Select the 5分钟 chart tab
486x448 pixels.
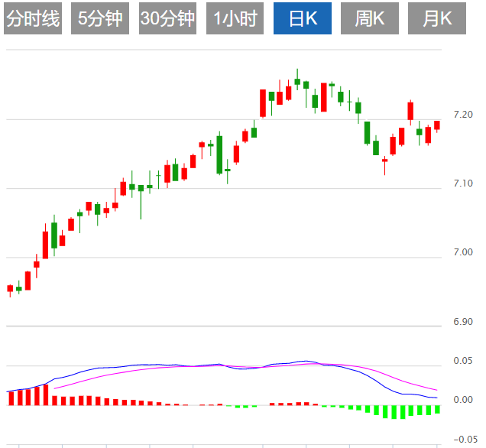pos(100,19)
